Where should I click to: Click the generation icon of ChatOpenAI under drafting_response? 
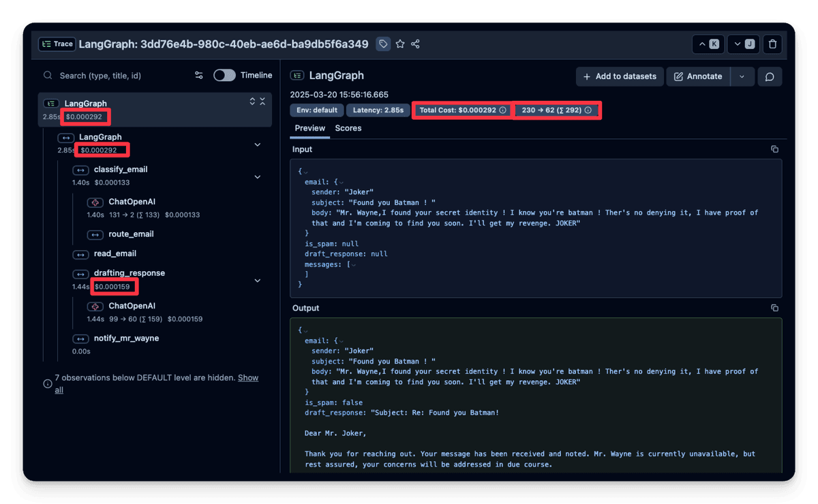95,306
